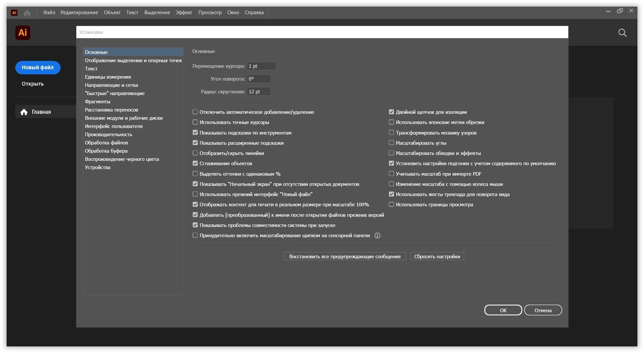The width and height of the screenshot is (644, 353).
Task: Enable Использовать точные курсоры checkbox
Action: (x=195, y=122)
